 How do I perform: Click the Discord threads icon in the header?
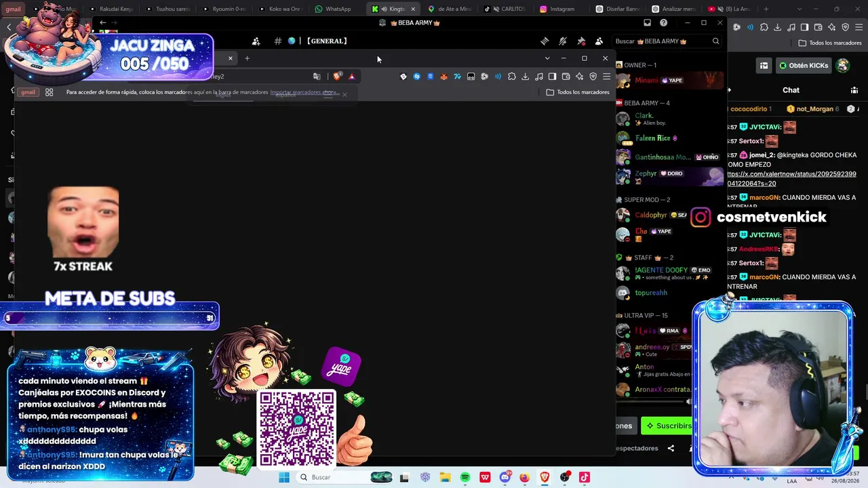(x=545, y=41)
